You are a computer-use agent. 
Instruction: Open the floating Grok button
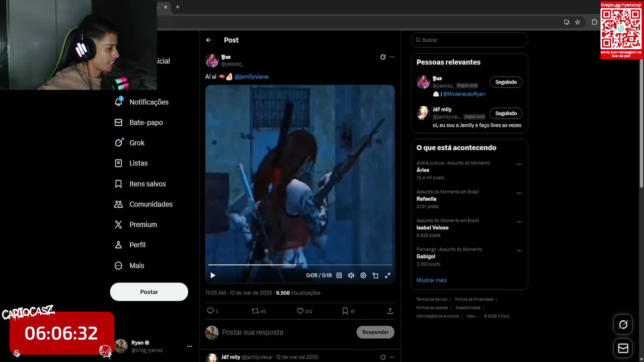click(x=623, y=325)
